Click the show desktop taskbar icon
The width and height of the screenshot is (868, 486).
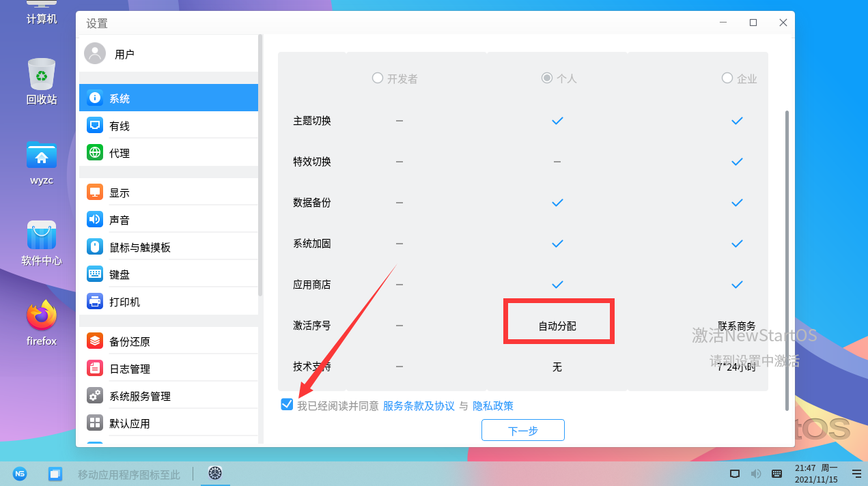[x=55, y=473]
